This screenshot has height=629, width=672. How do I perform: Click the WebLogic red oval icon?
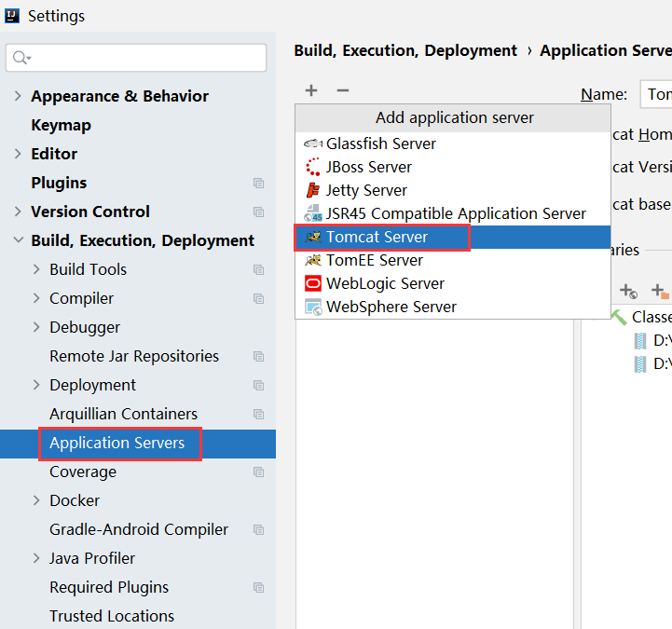pos(313,283)
